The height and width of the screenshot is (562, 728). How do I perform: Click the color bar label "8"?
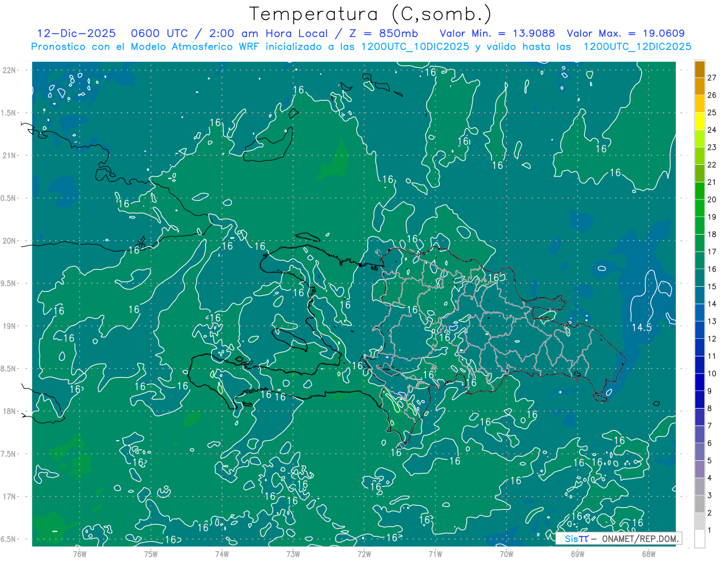point(710,409)
